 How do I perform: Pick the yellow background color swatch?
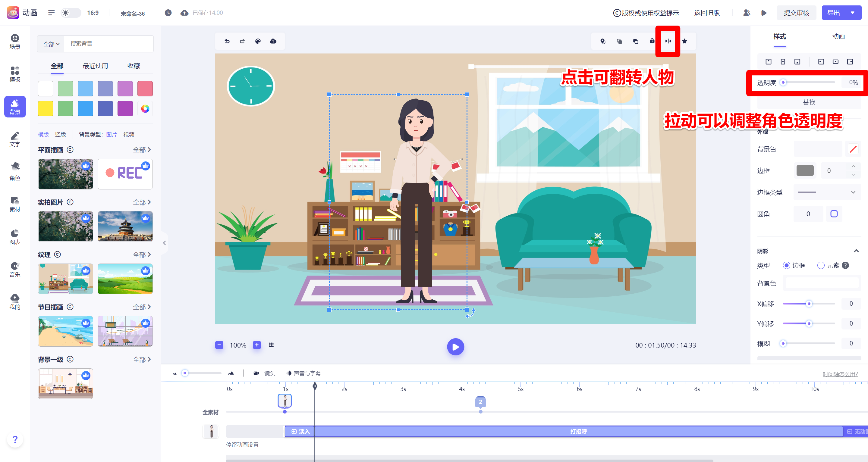tap(46, 108)
